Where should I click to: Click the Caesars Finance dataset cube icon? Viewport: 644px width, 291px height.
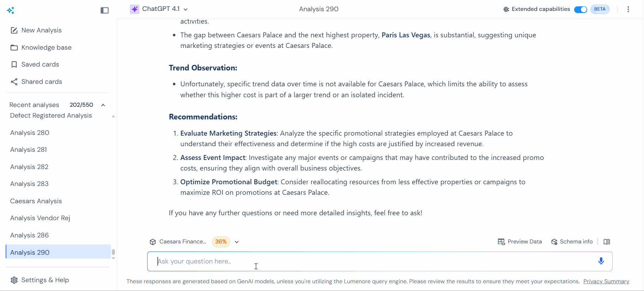(x=153, y=242)
